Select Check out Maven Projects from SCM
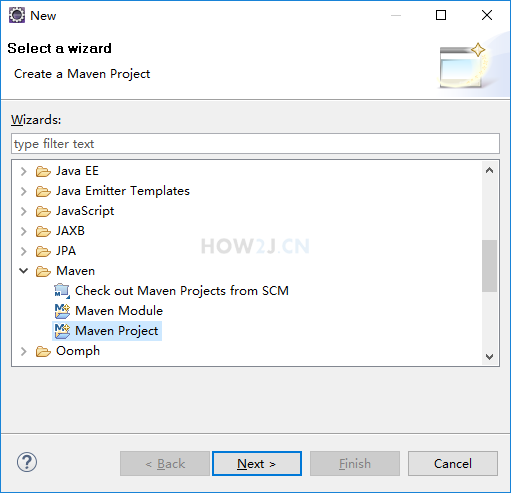Screen dimensions: 511x493 (182, 291)
